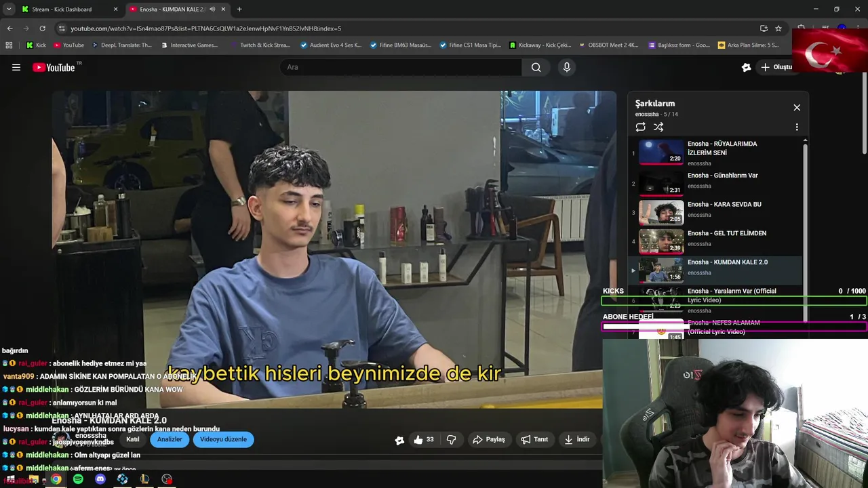Like the video with thumbs-up button
This screenshot has width=868, height=488.
click(424, 440)
